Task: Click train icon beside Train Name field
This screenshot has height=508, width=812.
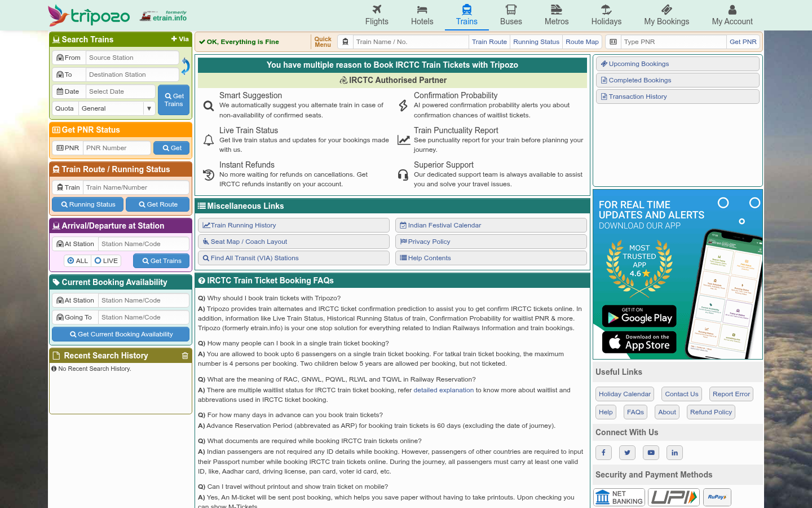Action: click(x=346, y=42)
